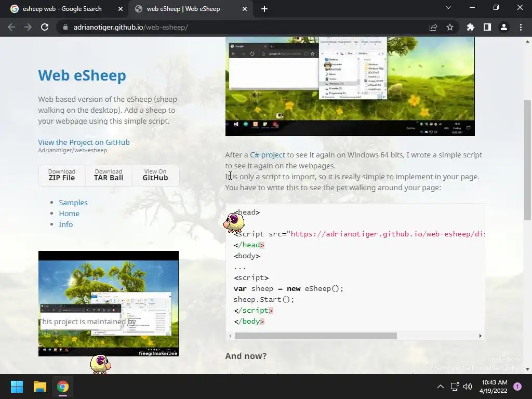
Task: Open the volume speaker icon in tray
Action: click(x=468, y=387)
